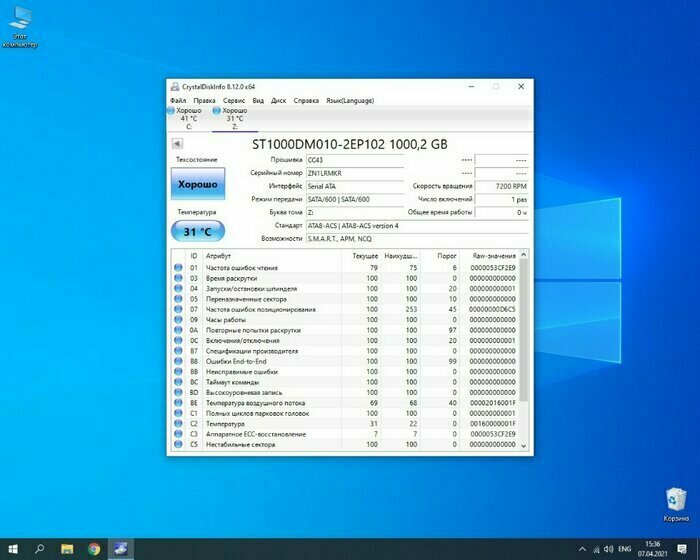Click the blue Хорошо health status button
The height and width of the screenshot is (560, 700).
198,184
